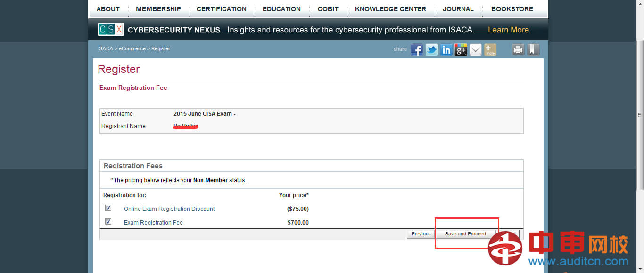Click the 'Registration Fees' panel title
Viewport: 644px width, 273px height.
coord(133,166)
